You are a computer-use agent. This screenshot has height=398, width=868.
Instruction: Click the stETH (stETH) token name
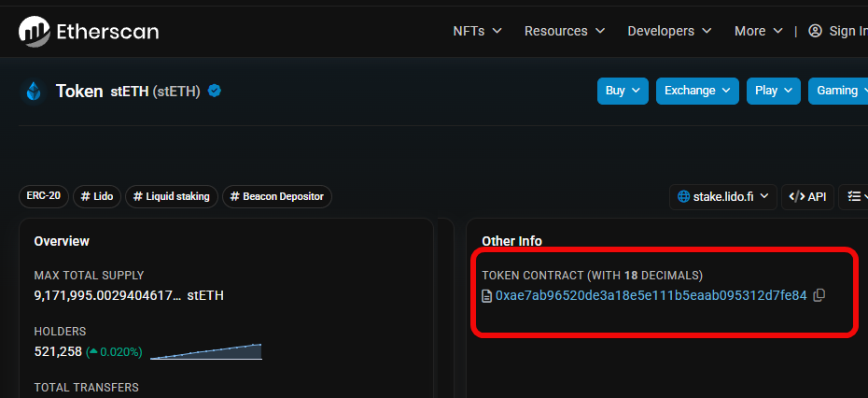click(155, 92)
